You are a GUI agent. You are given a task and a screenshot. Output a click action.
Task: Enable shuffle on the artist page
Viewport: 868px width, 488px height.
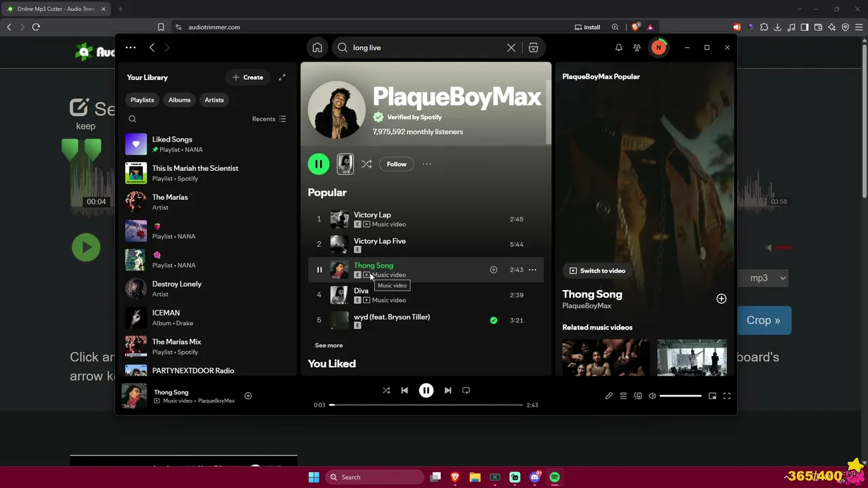click(366, 164)
